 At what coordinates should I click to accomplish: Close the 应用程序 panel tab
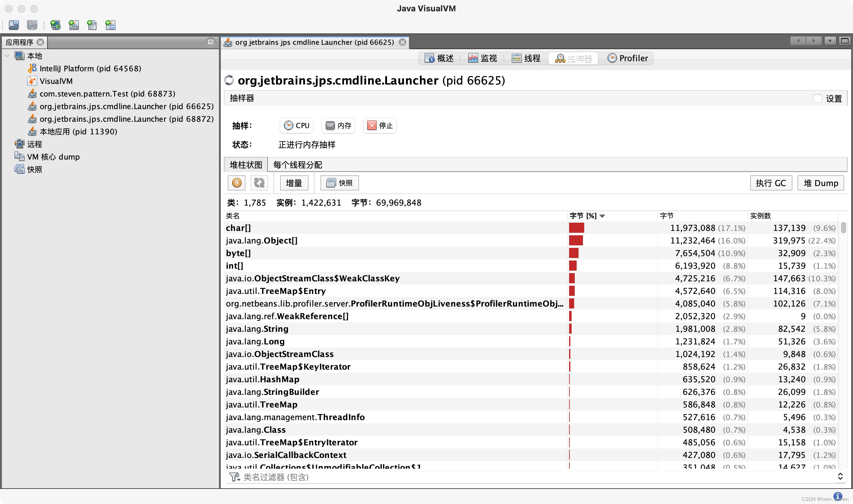pos(40,42)
